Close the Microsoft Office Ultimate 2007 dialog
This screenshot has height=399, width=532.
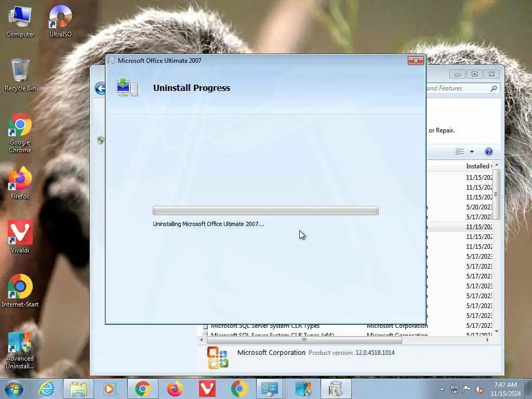416,60
